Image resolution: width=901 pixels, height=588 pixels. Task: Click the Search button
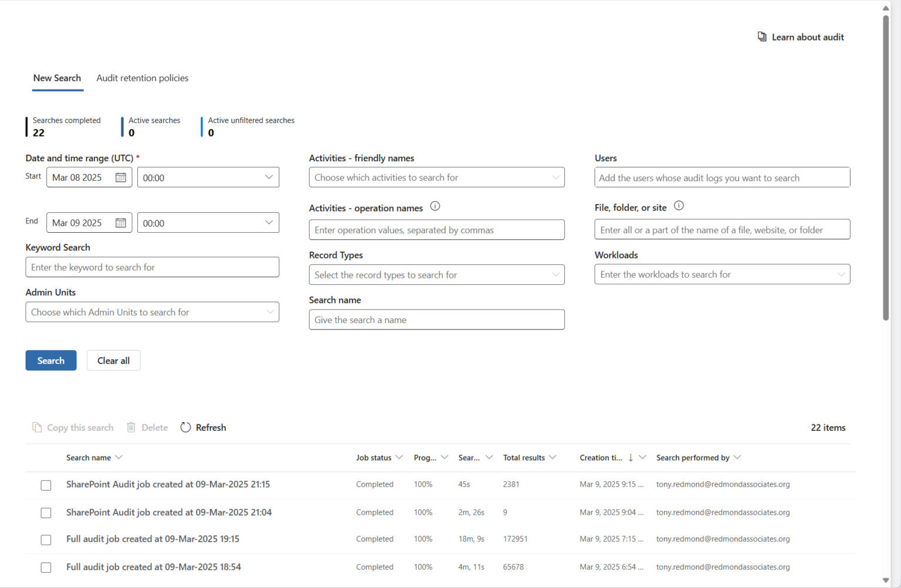[x=50, y=360]
